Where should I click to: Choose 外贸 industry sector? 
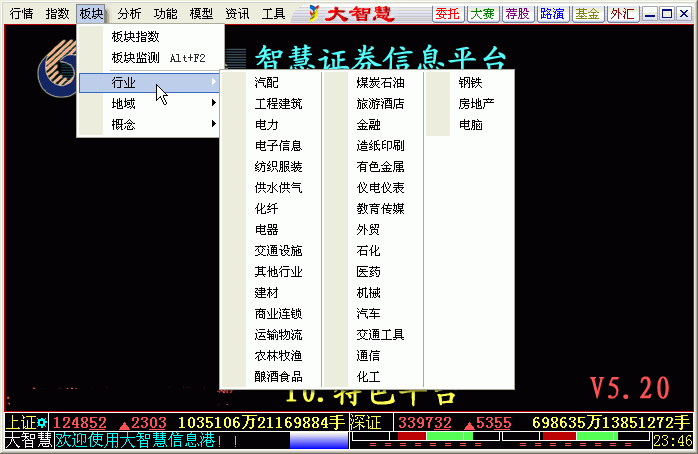pyautogui.click(x=373, y=230)
